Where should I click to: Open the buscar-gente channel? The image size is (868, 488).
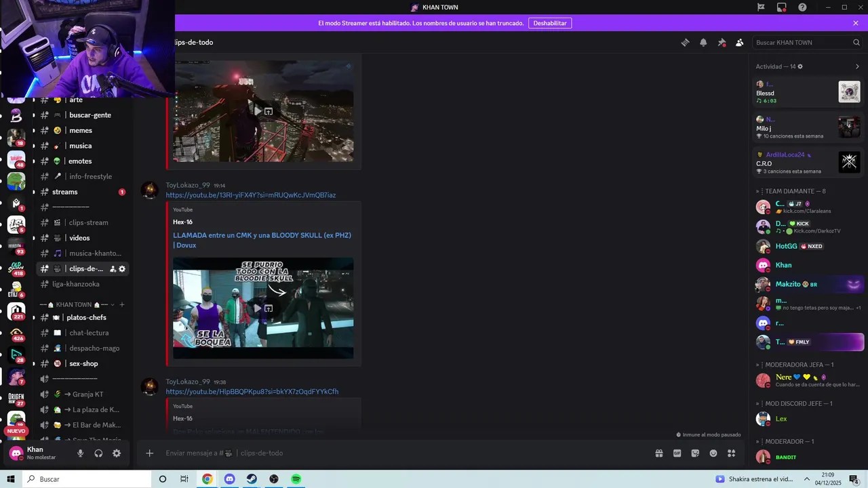pos(82,115)
